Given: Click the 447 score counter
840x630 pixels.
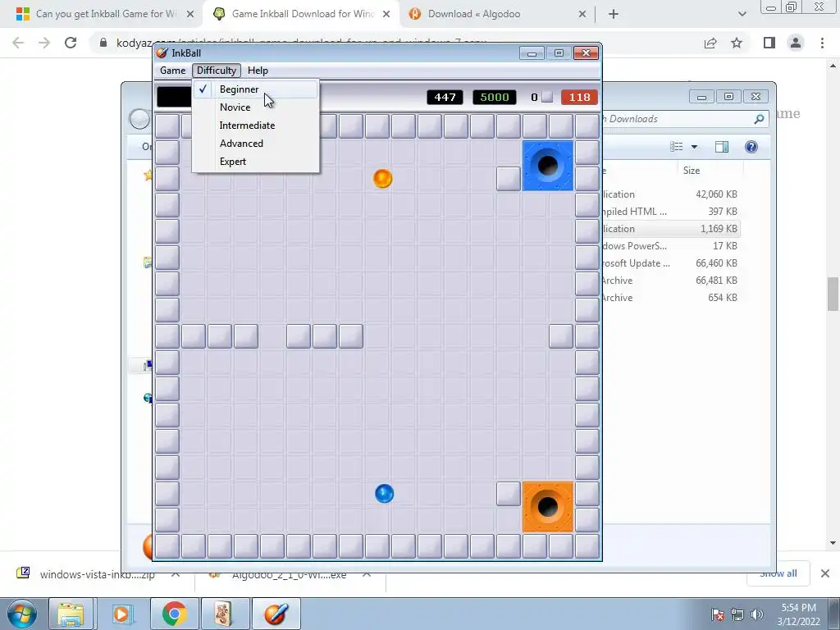Looking at the screenshot, I should coord(445,97).
